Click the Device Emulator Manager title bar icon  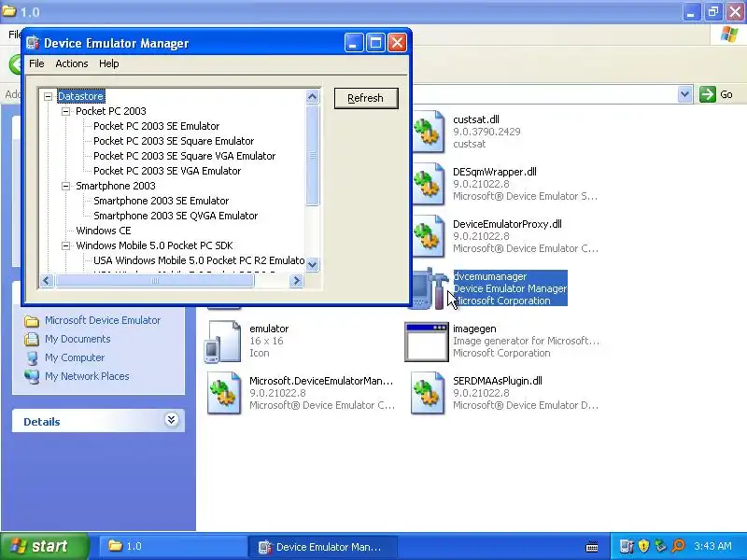tap(33, 43)
